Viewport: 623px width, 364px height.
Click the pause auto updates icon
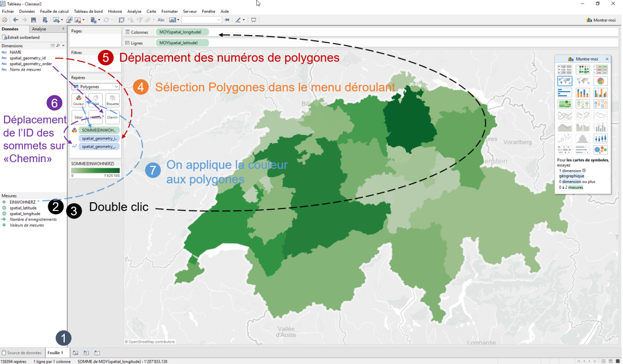coord(93,20)
